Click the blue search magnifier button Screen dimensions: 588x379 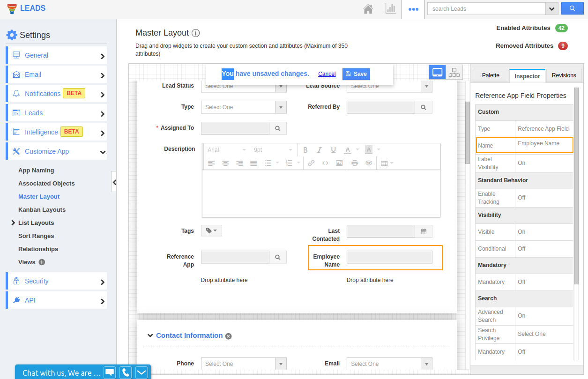tap(572, 8)
